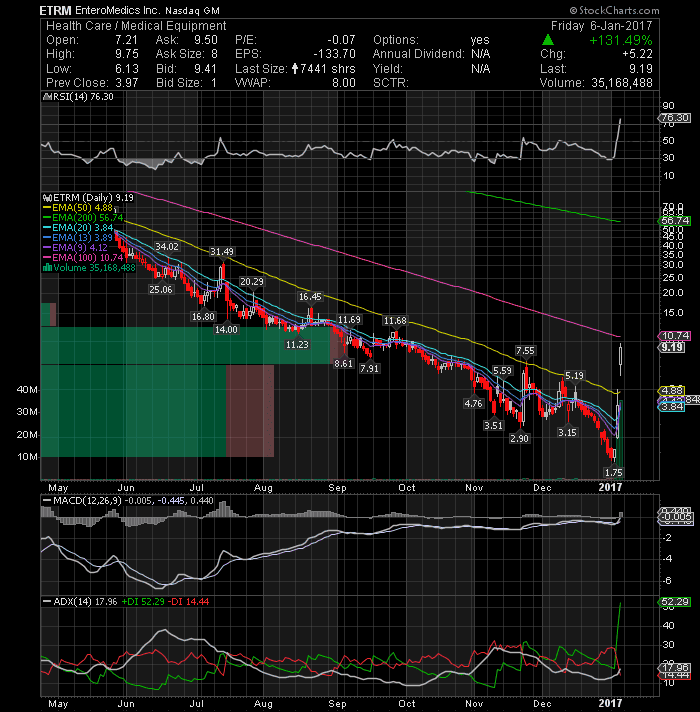Click the Friday 6-Jan-2017 date
Screen dimensions: 700x712
coord(601,26)
